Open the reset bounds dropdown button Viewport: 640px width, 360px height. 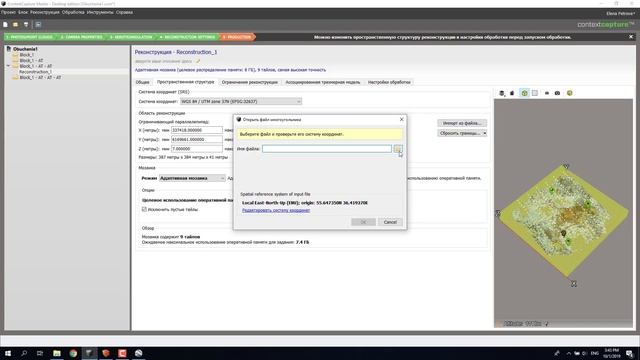[462, 133]
